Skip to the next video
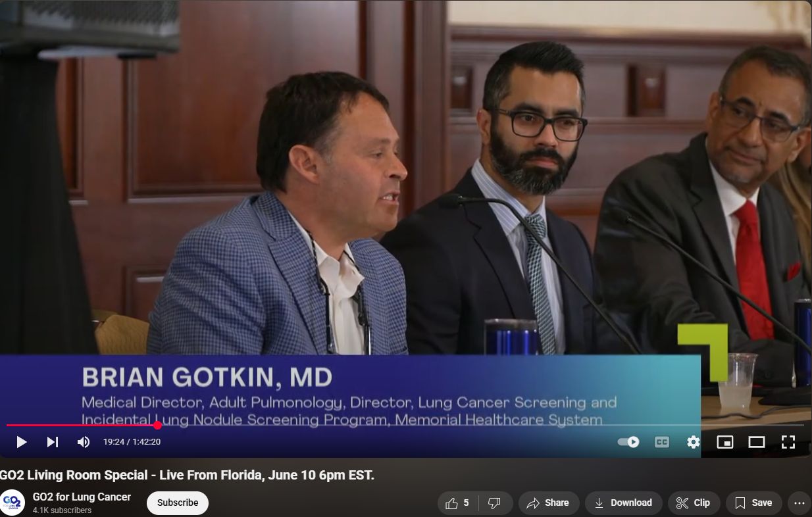 pyautogui.click(x=53, y=442)
